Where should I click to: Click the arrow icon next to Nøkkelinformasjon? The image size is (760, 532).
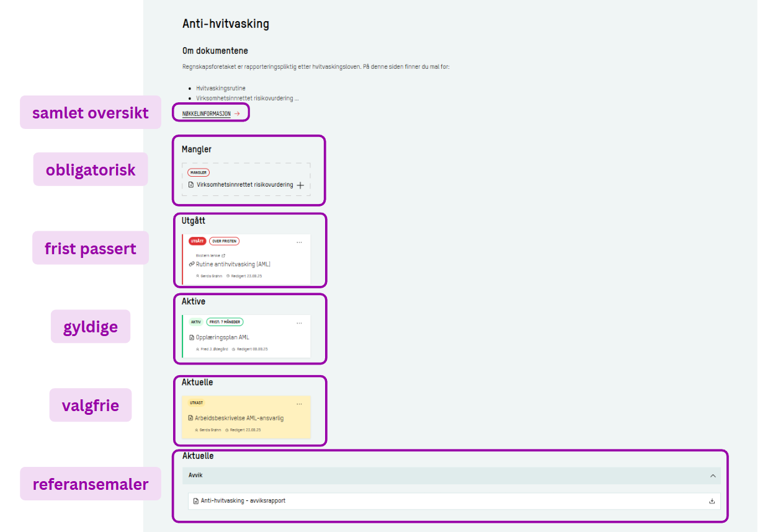click(x=237, y=114)
